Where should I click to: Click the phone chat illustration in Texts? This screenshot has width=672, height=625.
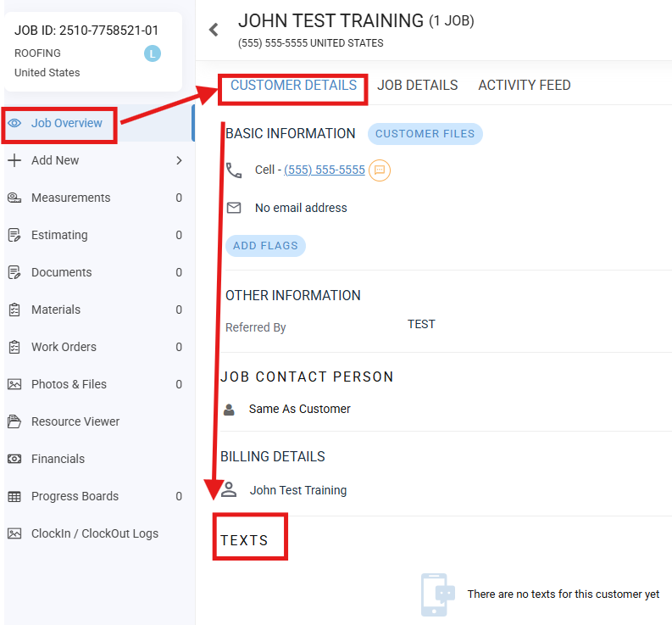click(437, 594)
